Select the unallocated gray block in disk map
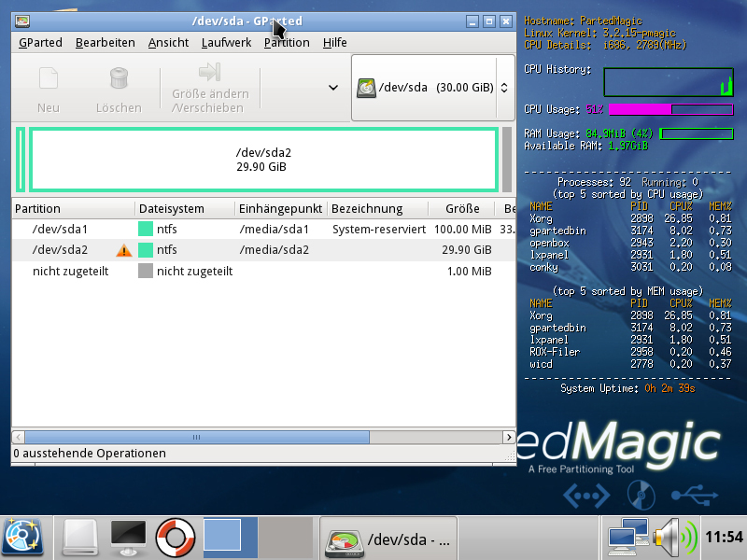Image resolution: width=747 pixels, height=560 pixels. (x=507, y=160)
